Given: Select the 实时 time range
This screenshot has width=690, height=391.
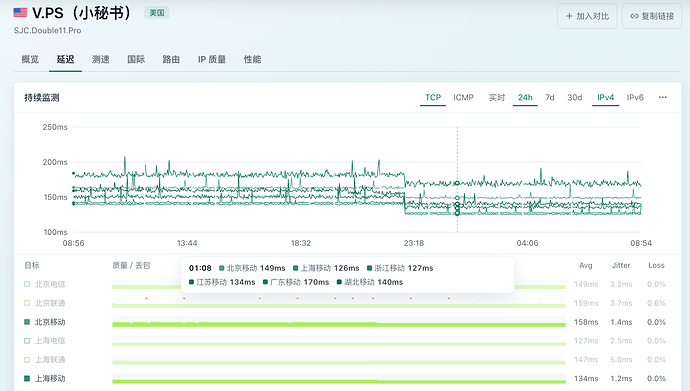Looking at the screenshot, I should (497, 97).
